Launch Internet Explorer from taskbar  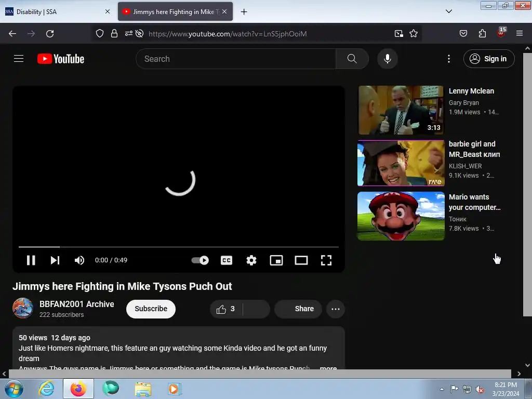coord(46,389)
